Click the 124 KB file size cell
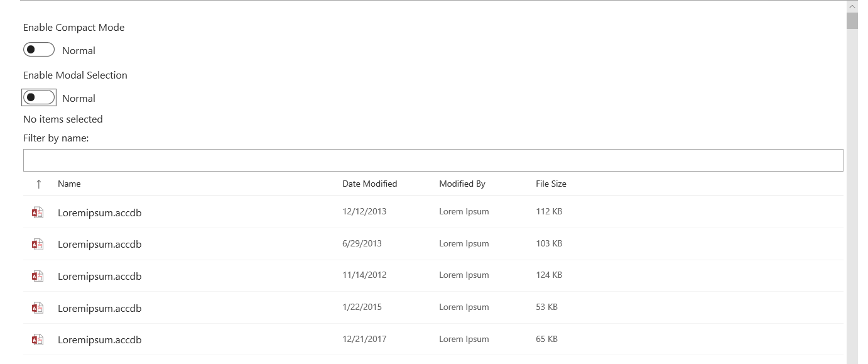The width and height of the screenshot is (868, 364). click(x=549, y=275)
